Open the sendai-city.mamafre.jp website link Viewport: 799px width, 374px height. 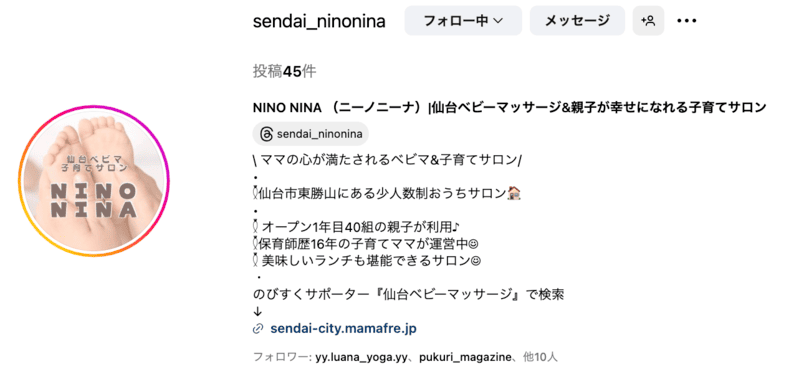point(343,329)
